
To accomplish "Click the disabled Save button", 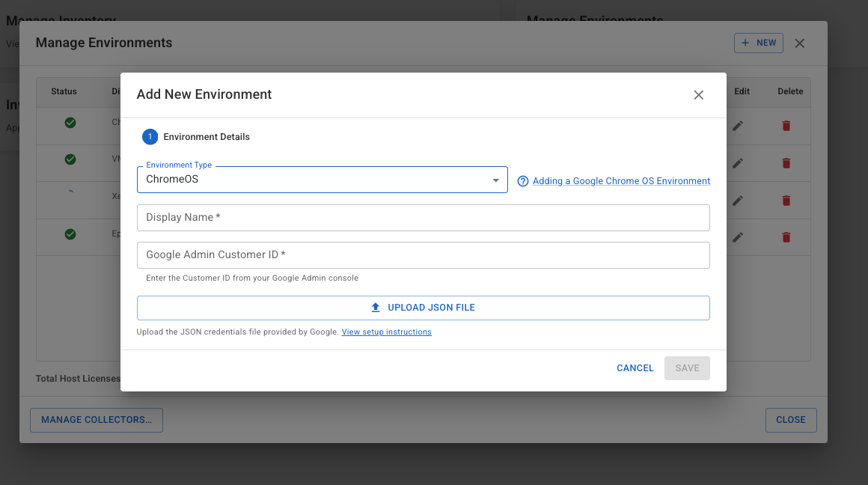I will click(x=687, y=368).
